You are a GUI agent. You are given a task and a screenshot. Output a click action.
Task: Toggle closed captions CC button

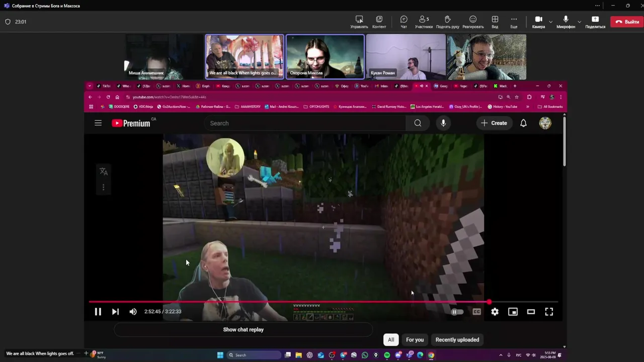(476, 312)
